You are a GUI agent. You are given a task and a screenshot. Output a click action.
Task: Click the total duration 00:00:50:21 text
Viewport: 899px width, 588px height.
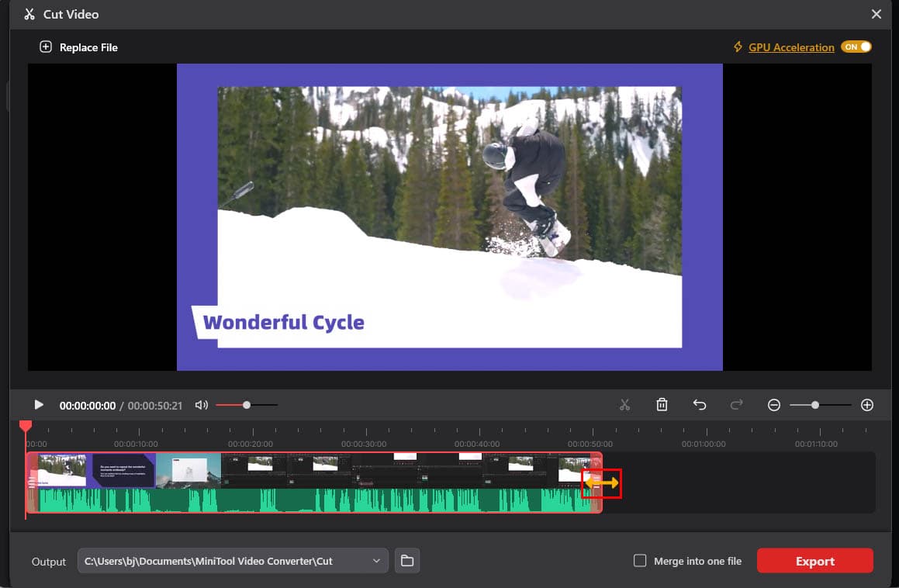point(155,406)
